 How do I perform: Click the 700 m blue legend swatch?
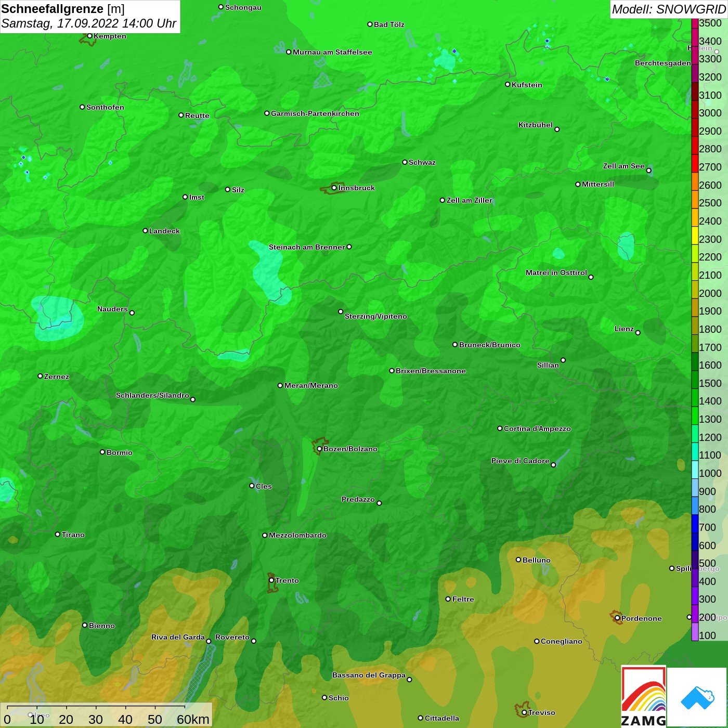695,524
